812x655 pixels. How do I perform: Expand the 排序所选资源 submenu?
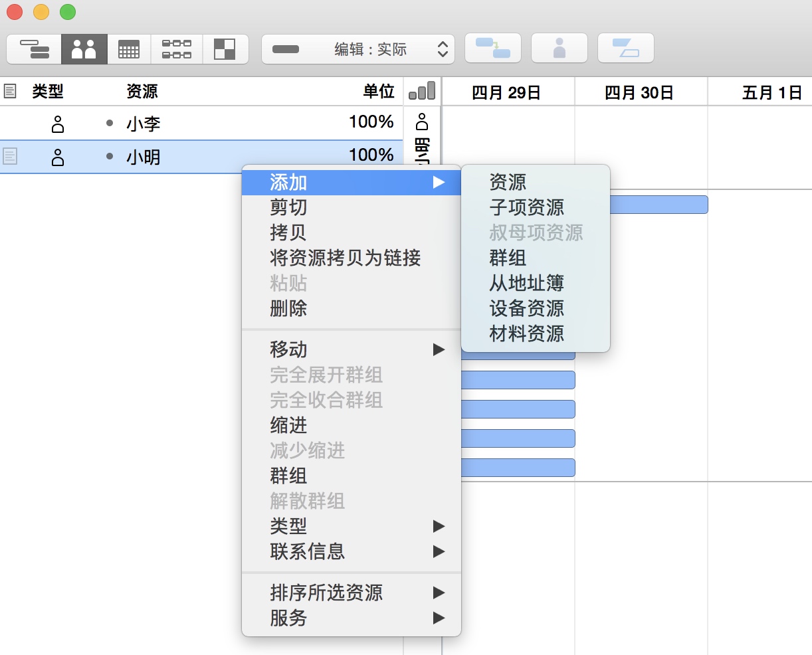(352, 593)
